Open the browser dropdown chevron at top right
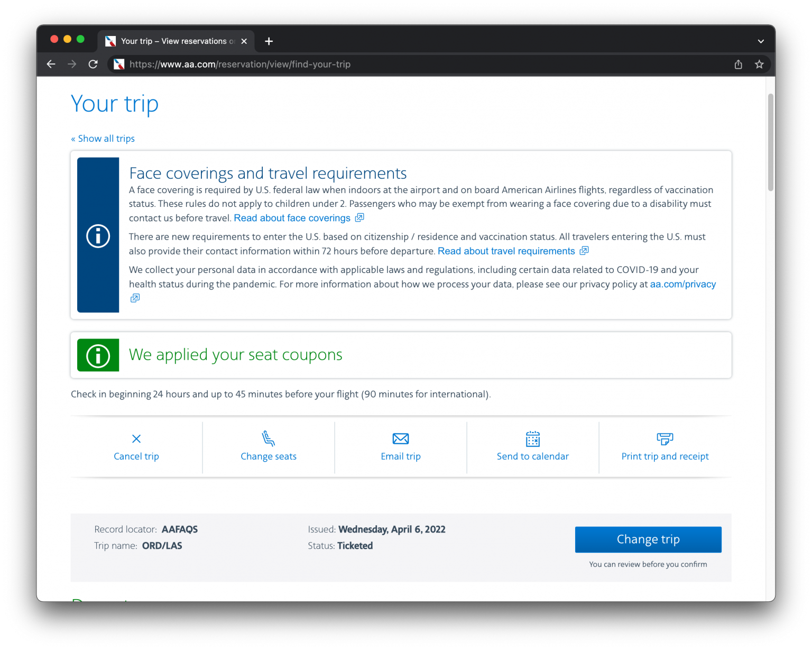 [761, 41]
